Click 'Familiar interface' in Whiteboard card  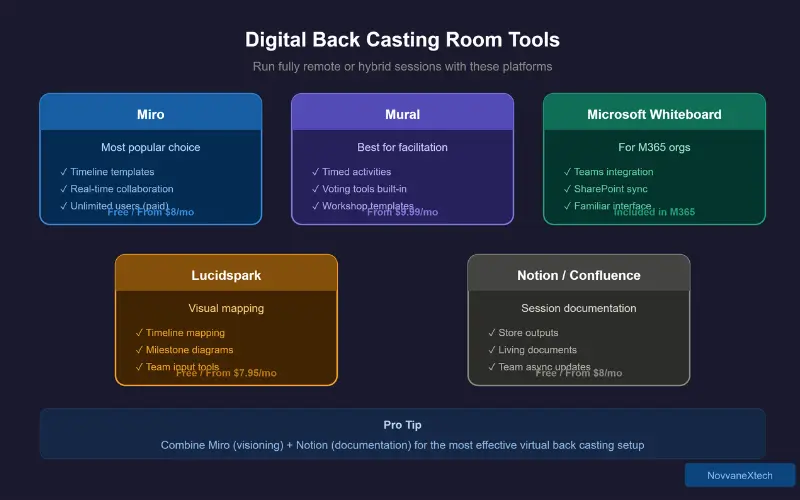613,205
